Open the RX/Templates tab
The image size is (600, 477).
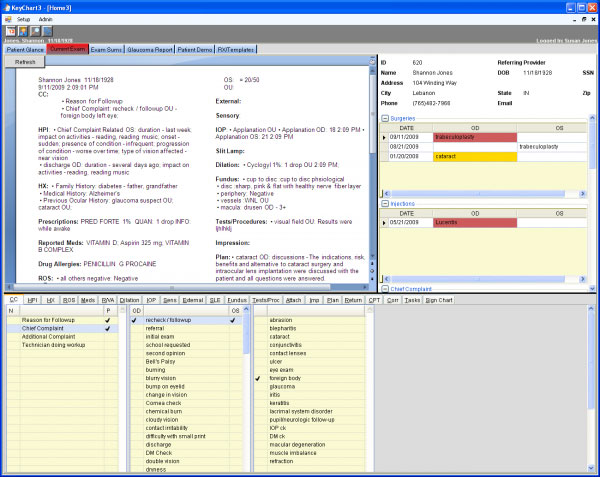point(236,50)
